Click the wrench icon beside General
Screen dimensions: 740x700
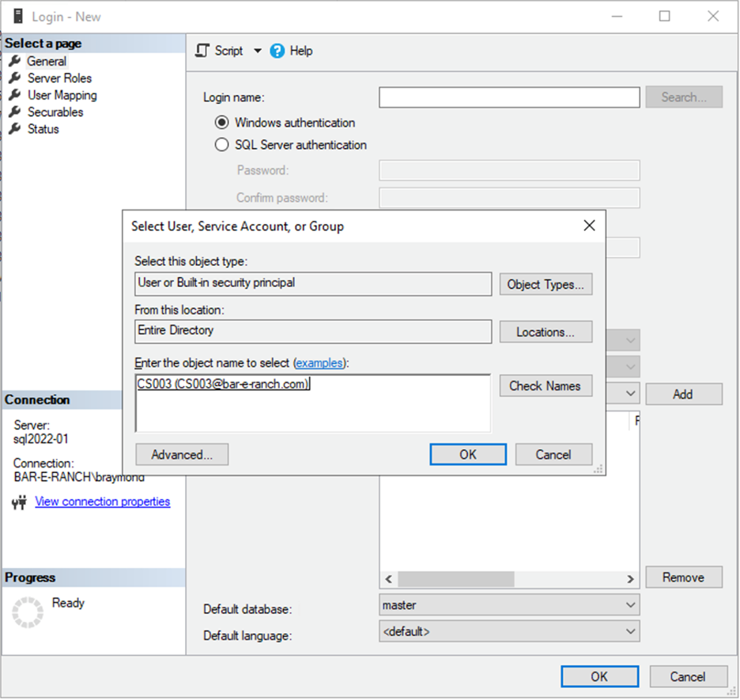click(14, 61)
